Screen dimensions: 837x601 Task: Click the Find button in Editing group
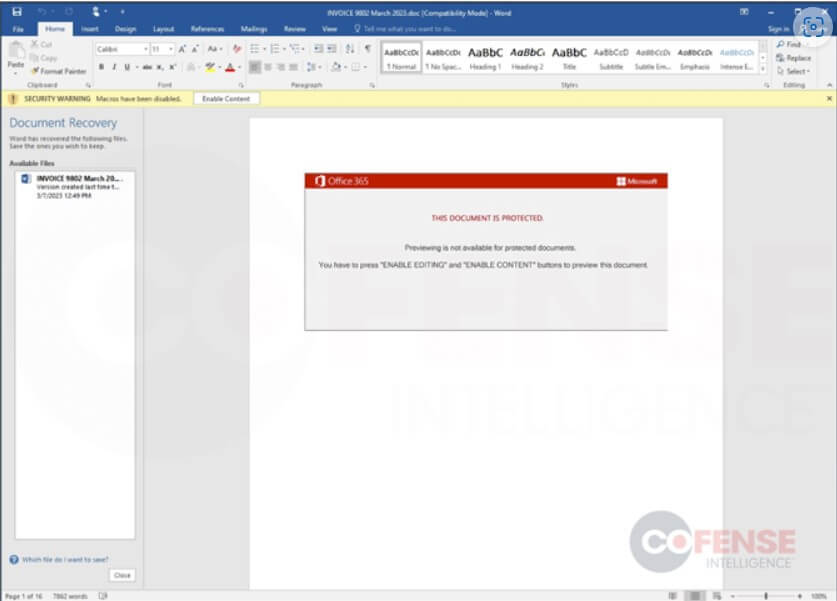click(x=789, y=44)
